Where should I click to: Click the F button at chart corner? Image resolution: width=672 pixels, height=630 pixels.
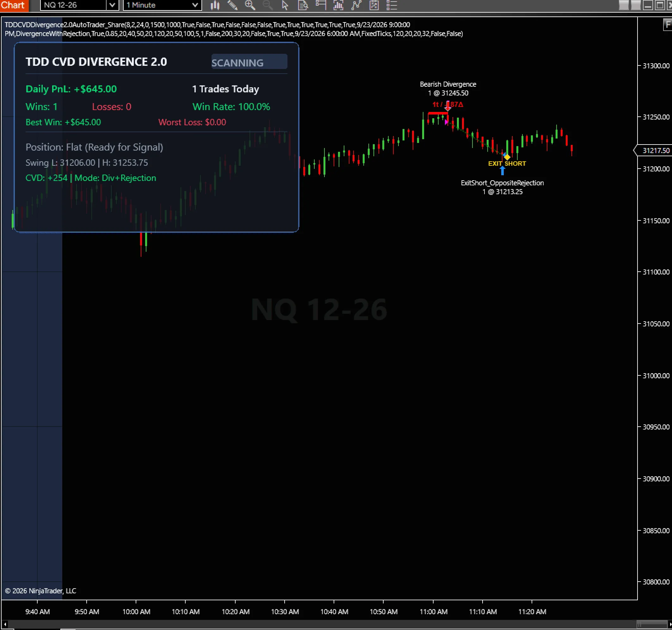tap(667, 25)
